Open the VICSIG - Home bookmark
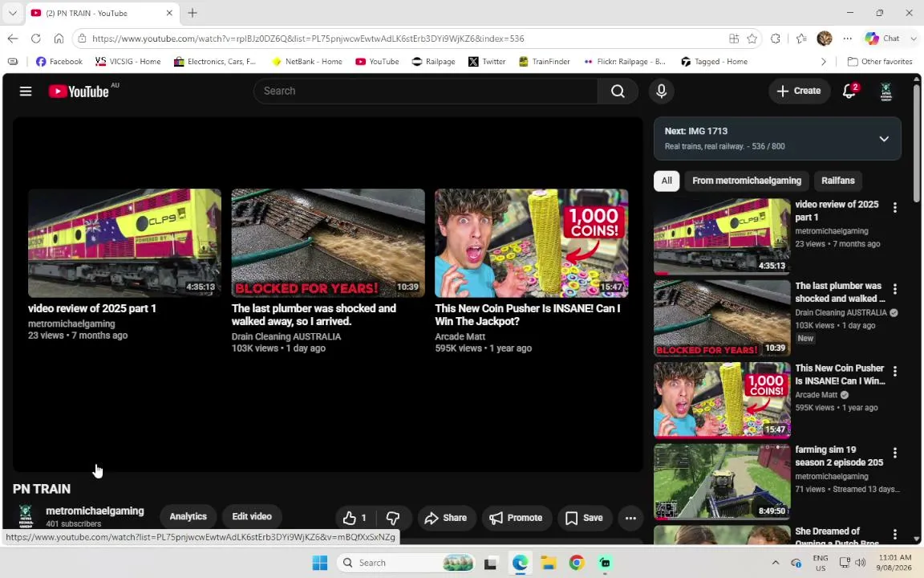Screen dimensions: 924x578 128,61
